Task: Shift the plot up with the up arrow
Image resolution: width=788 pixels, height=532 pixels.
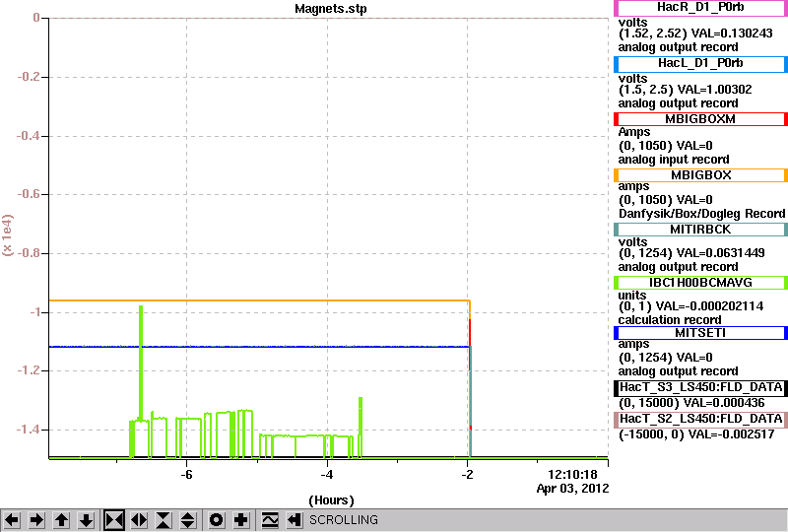Action: tap(62, 520)
